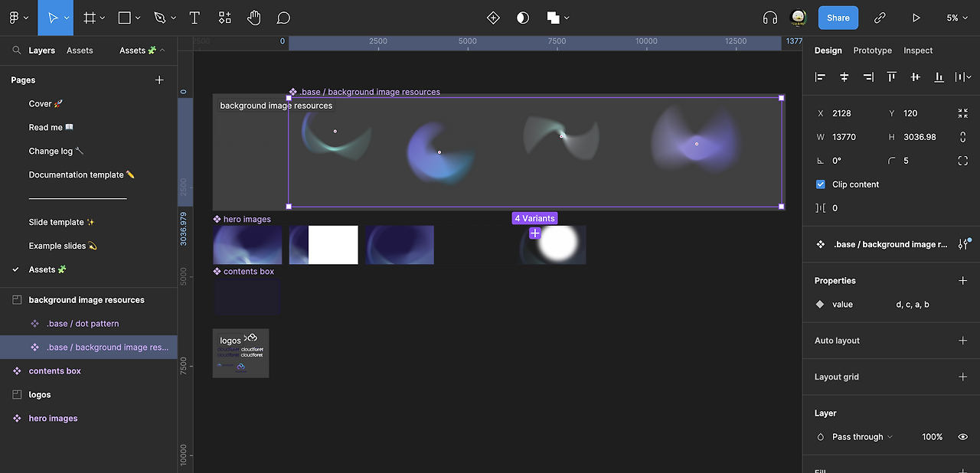The width and height of the screenshot is (980, 473).
Task: Copy link with the chain icon
Action: pyautogui.click(x=880, y=18)
